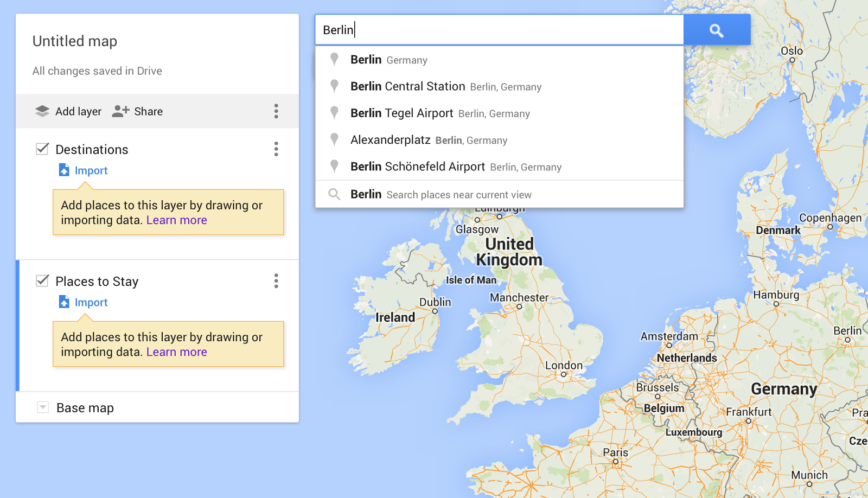Screen dimensions: 868x498
Task: Open the map options three-dot menu beside Share
Action: [x=276, y=111]
